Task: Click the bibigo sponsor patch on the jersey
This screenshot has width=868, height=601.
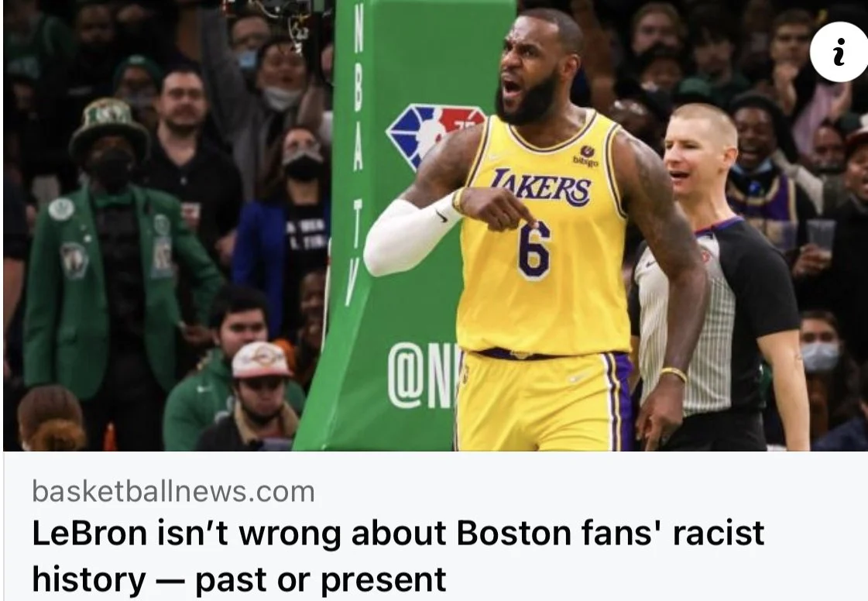Action: (x=587, y=156)
